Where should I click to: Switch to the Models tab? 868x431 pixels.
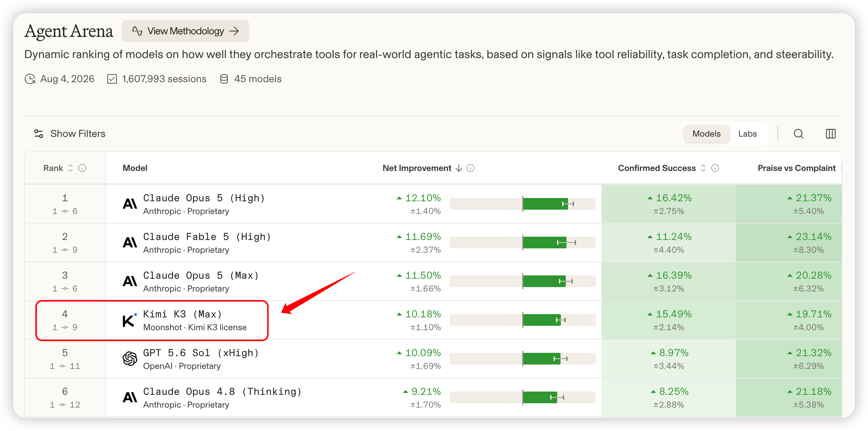pyautogui.click(x=706, y=134)
